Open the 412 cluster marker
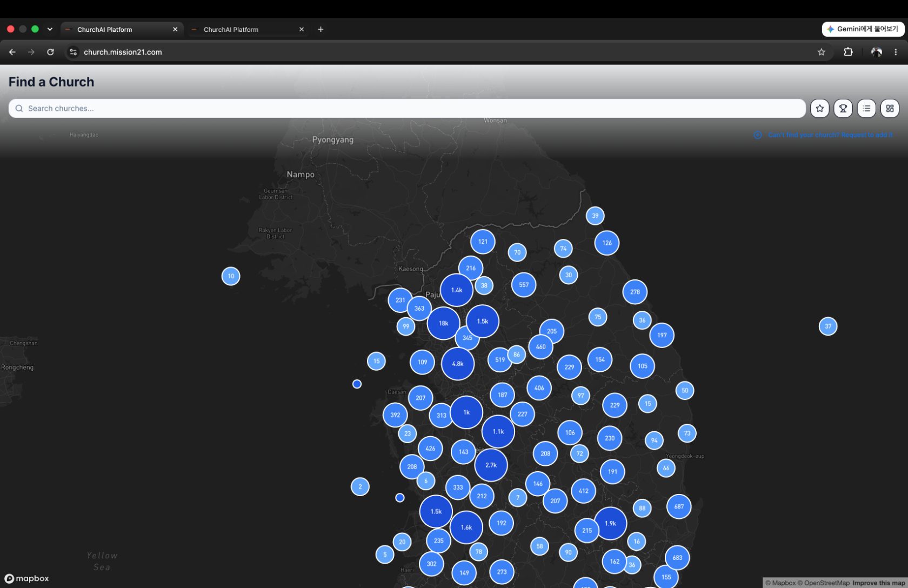The height and width of the screenshot is (588, 908). point(583,491)
